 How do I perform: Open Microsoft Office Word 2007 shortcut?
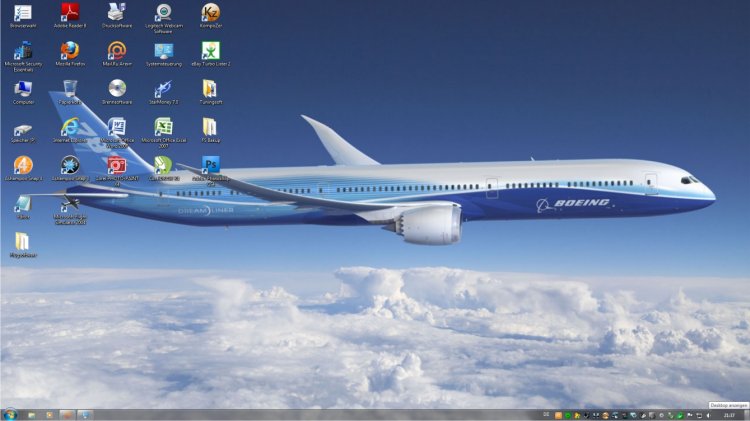117,133
